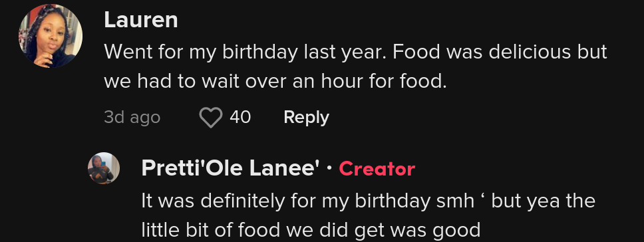This screenshot has height=242, width=644.
Task: Visit the Lauren username link
Action: pyautogui.click(x=141, y=20)
